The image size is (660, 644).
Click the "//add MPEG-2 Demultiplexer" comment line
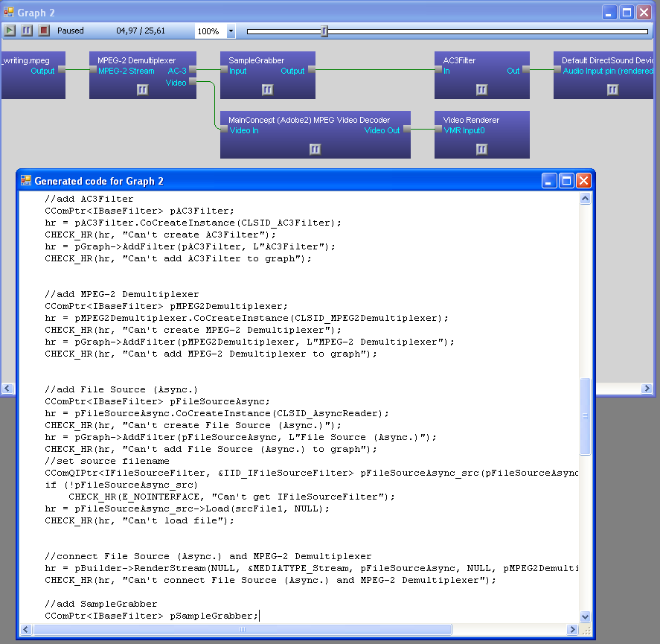coord(121,294)
